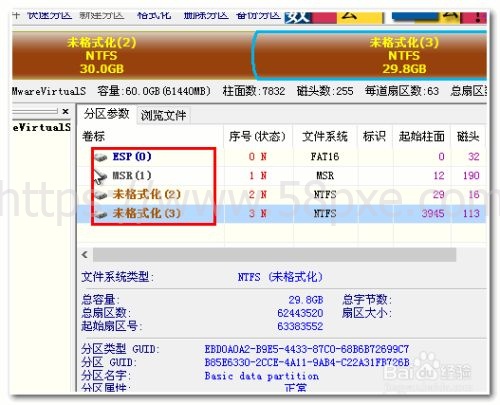Viewport: 500px width, 405px height.
Task: Click the drive icon beside MSR(1)
Action: [100, 176]
